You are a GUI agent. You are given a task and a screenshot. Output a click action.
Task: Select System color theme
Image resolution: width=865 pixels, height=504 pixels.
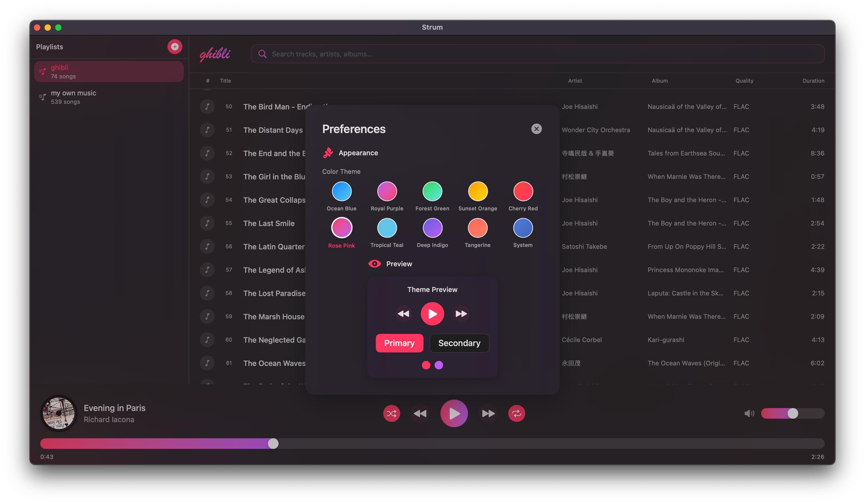(x=523, y=228)
